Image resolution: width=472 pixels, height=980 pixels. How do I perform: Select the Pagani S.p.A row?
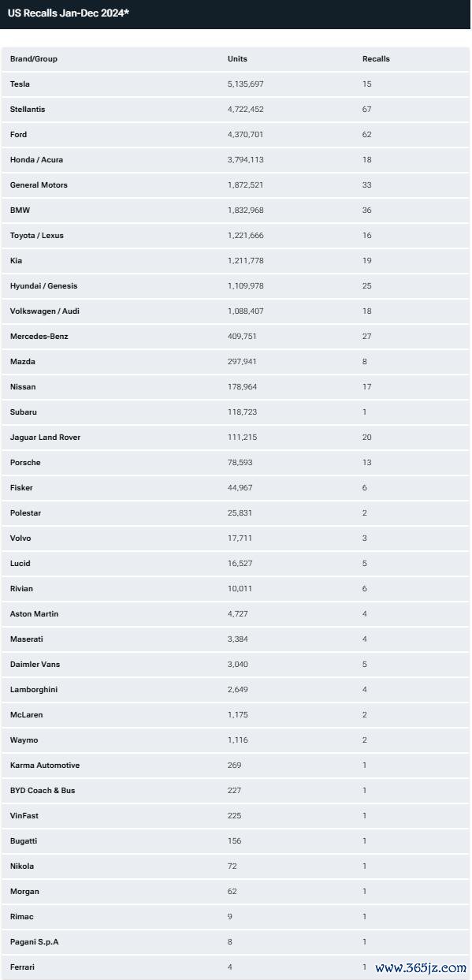[x=236, y=942]
